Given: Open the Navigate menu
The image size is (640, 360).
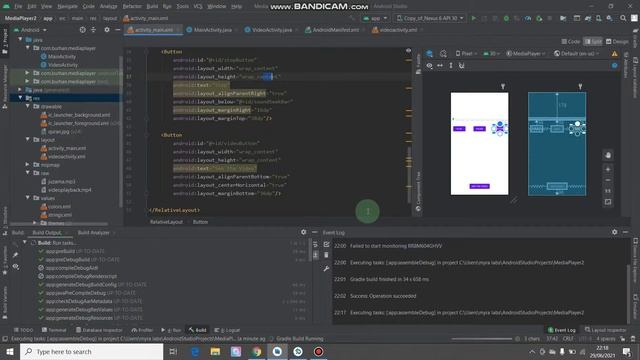Looking at the screenshot, I should (67, 6).
